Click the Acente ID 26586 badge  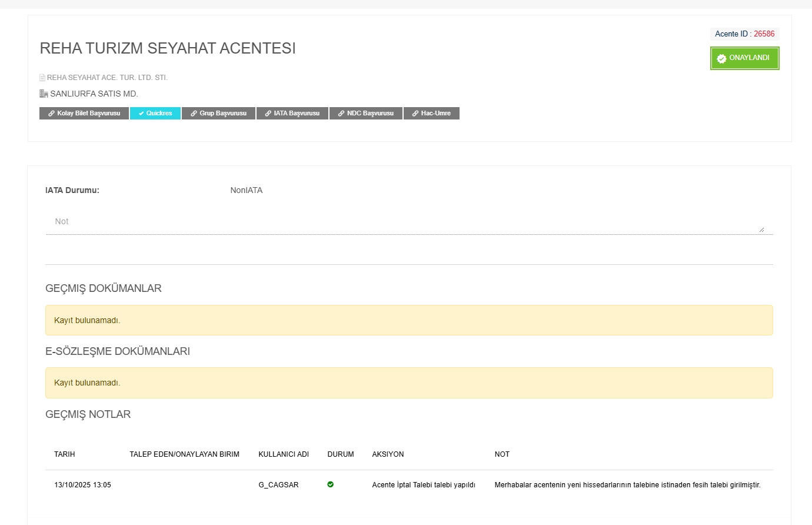[744, 34]
